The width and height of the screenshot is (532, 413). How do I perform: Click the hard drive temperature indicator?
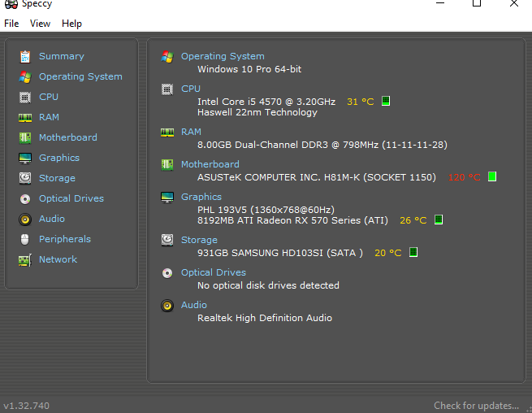[413, 252]
